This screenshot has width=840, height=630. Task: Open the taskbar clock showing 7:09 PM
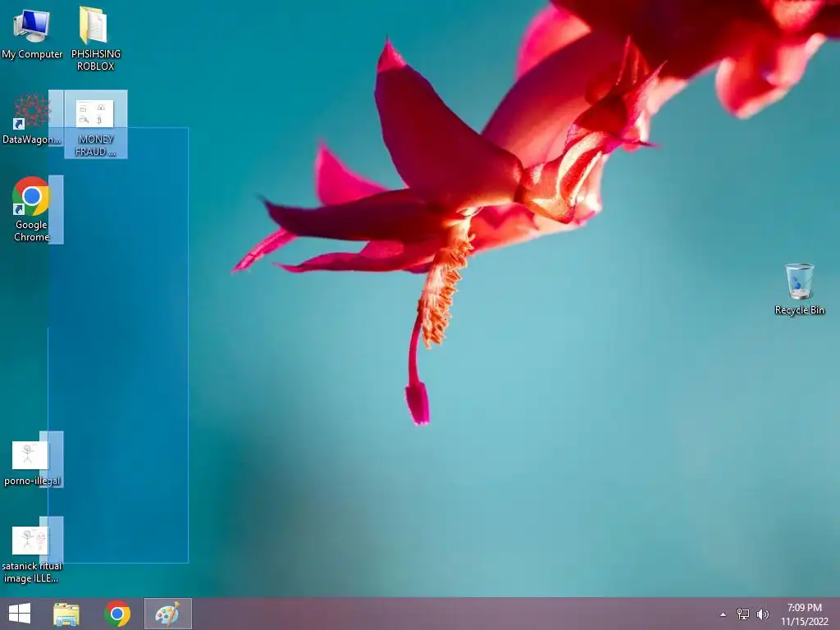[x=804, y=614]
